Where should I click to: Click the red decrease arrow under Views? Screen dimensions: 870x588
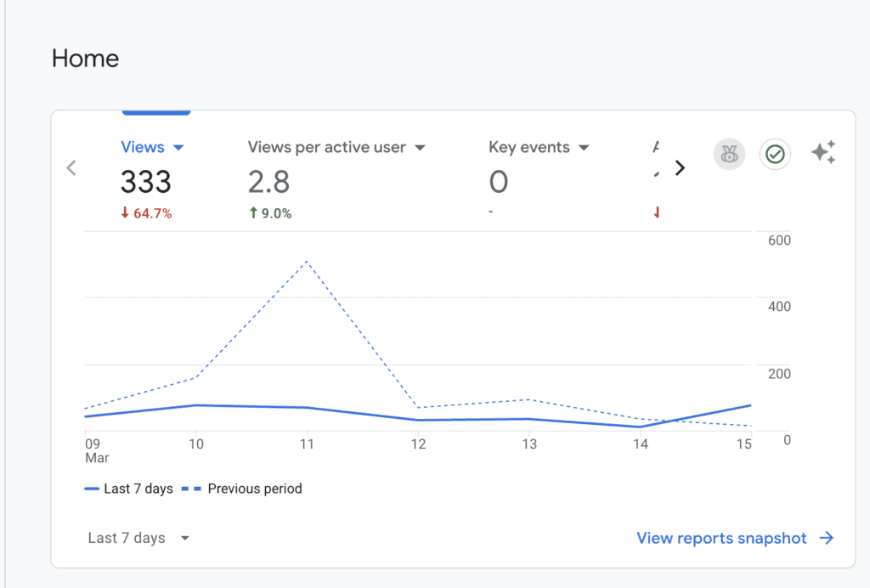click(x=124, y=213)
